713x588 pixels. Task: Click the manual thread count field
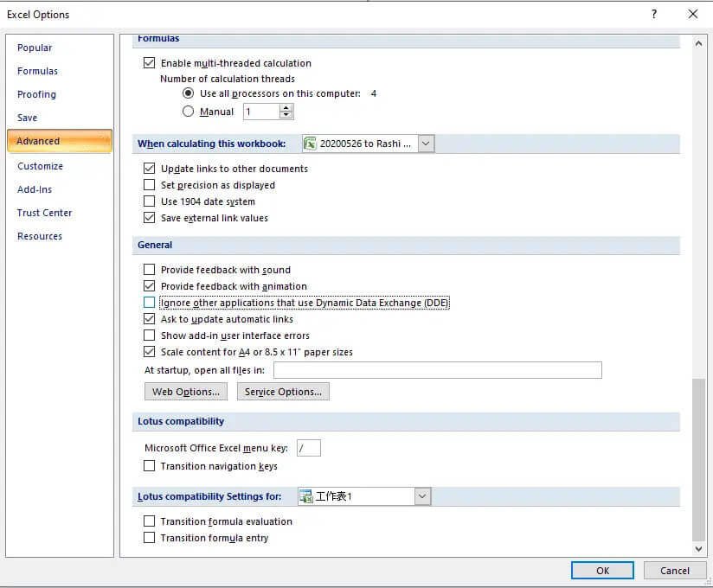point(261,112)
